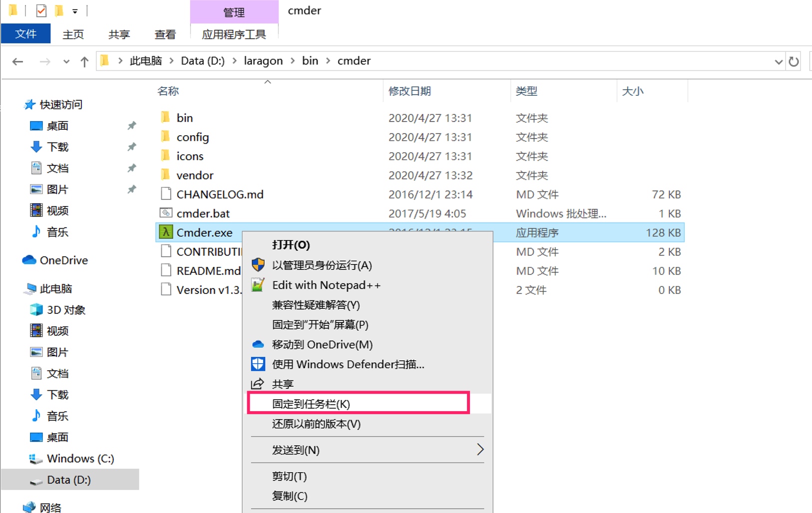
Task: Open Data (D:) drive in navigation pane
Action: (x=69, y=480)
